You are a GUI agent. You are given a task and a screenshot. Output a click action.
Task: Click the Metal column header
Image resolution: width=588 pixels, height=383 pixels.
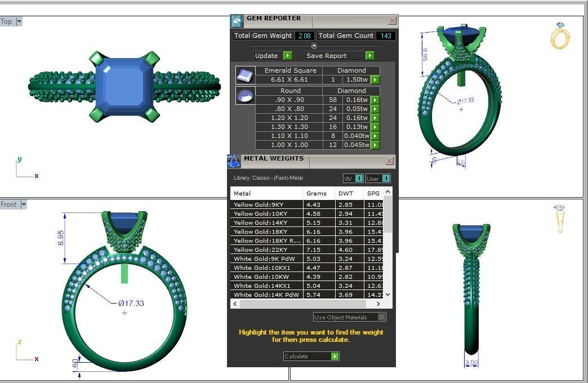(266, 193)
